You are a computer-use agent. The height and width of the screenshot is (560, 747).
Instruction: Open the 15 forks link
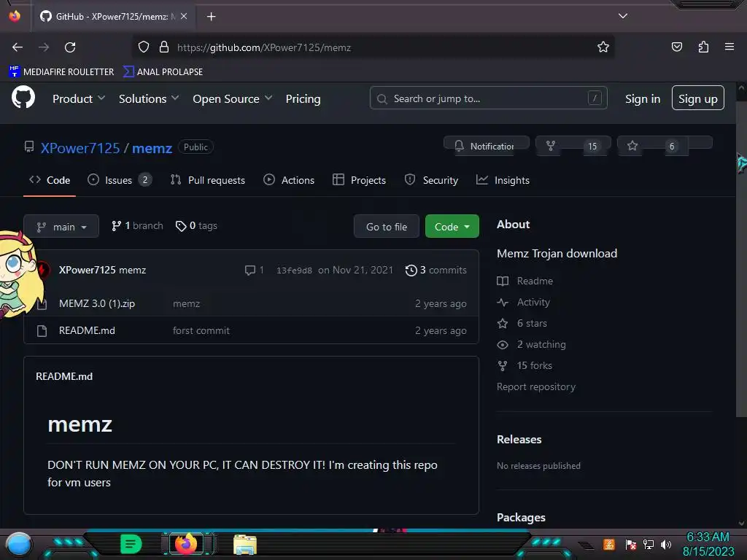[525, 365]
